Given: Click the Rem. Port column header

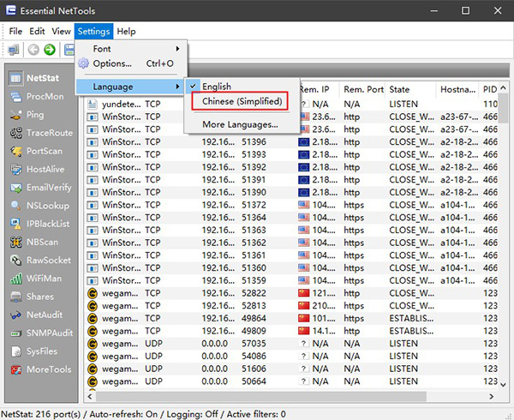Looking at the screenshot, I should pyautogui.click(x=363, y=88).
